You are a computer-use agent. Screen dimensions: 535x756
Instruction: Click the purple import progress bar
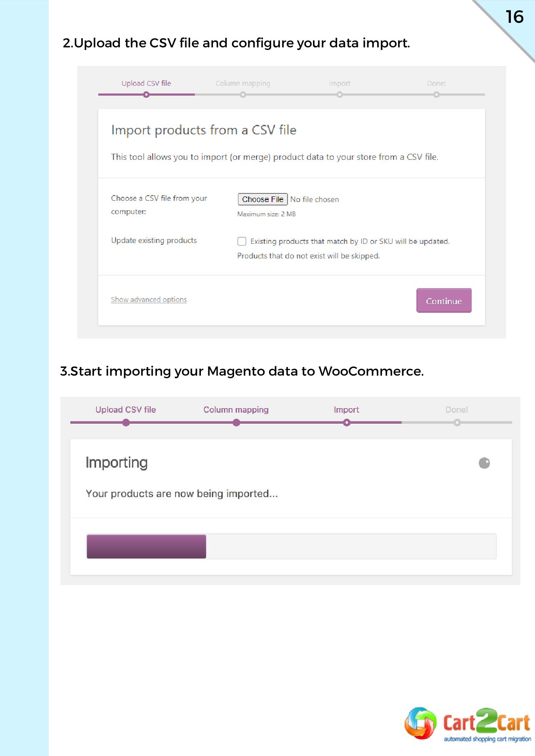pyautogui.click(x=146, y=546)
